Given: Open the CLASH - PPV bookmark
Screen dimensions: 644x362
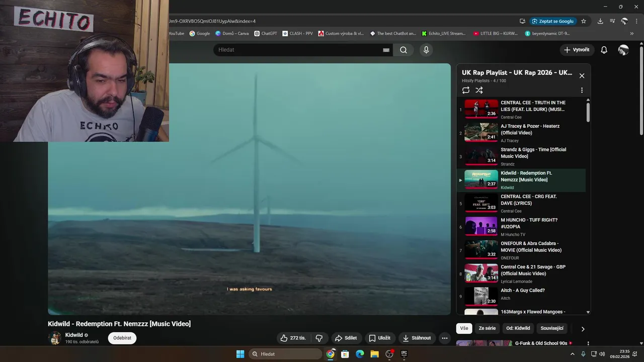Looking at the screenshot, I should pyautogui.click(x=297, y=34).
